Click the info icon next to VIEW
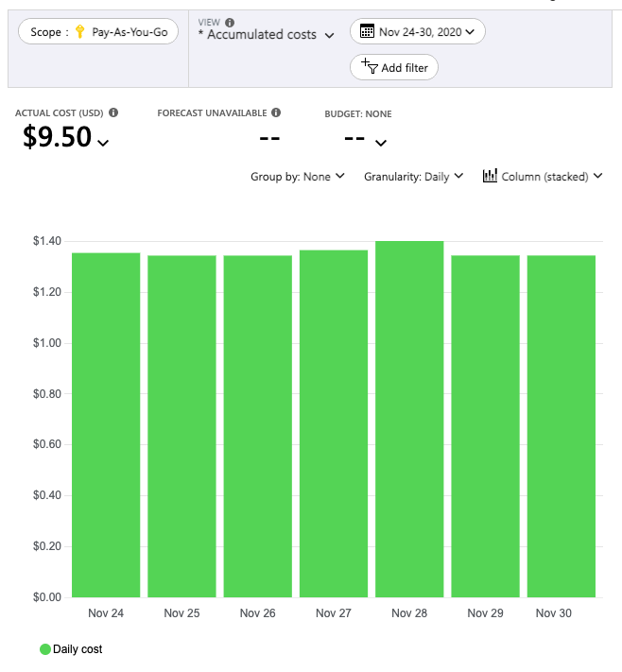 (x=230, y=23)
